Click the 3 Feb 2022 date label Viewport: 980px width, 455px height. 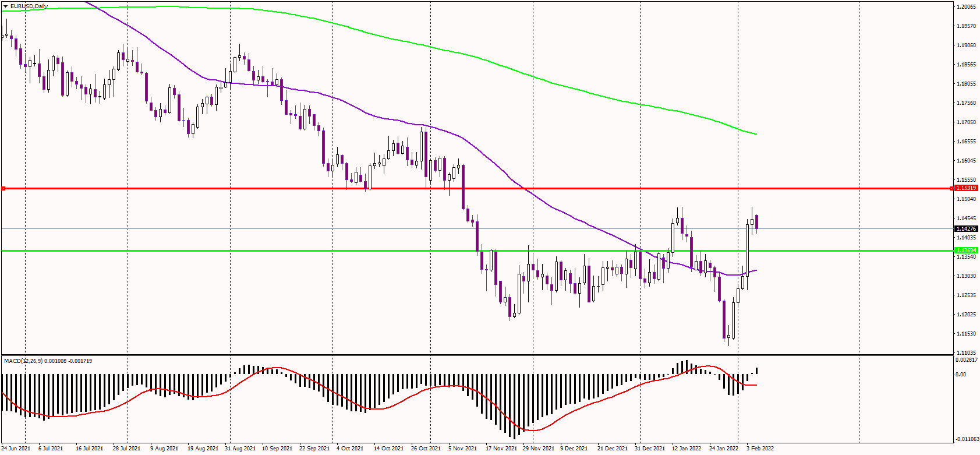point(760,449)
